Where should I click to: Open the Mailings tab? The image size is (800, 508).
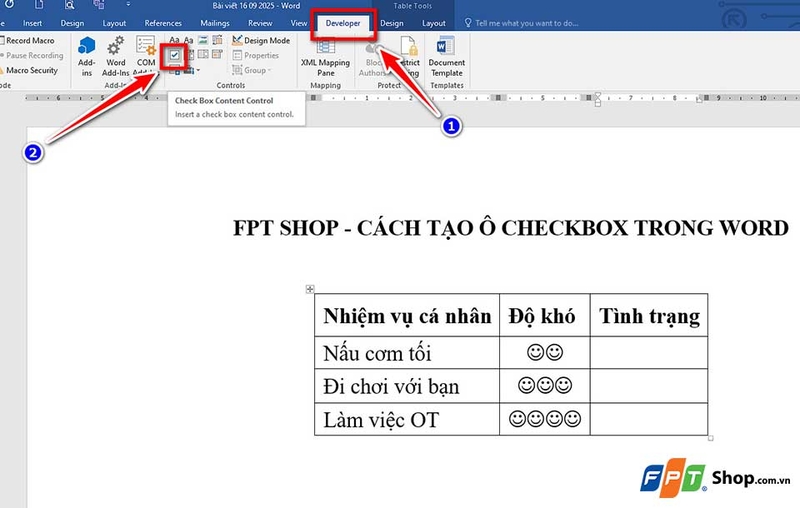pos(215,23)
